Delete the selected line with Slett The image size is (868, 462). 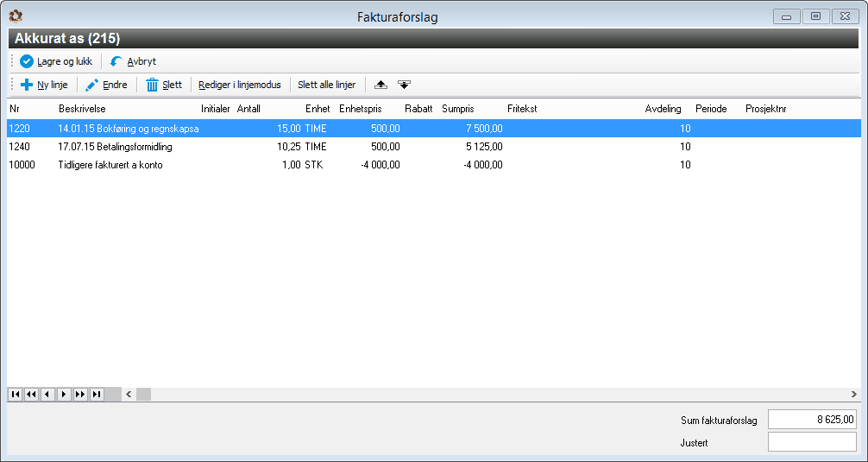click(x=164, y=85)
